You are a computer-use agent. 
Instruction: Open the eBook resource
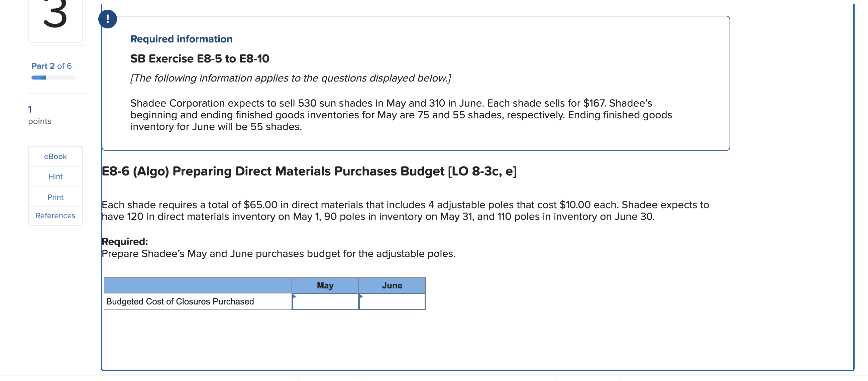pos(55,156)
